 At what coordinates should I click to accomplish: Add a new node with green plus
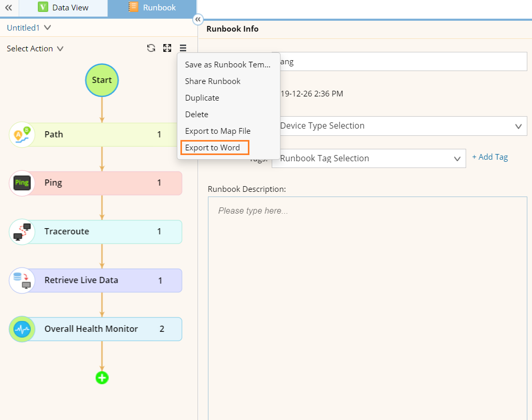(102, 378)
